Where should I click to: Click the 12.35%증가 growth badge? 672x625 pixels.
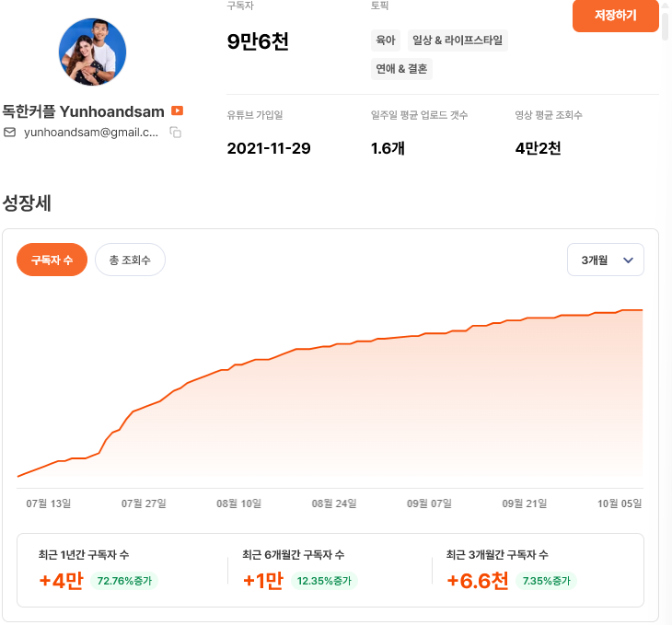pyautogui.click(x=325, y=581)
